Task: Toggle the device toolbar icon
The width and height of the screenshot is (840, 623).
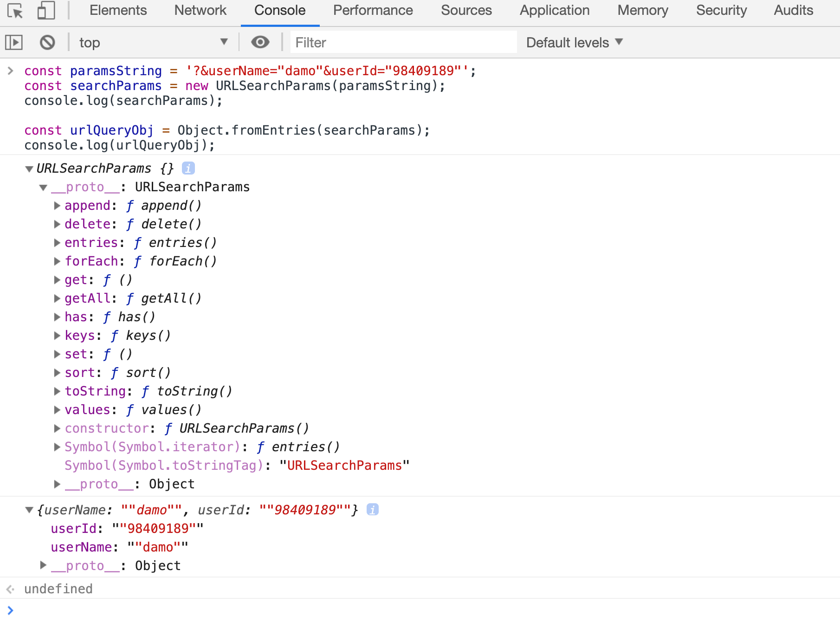Action: [45, 11]
